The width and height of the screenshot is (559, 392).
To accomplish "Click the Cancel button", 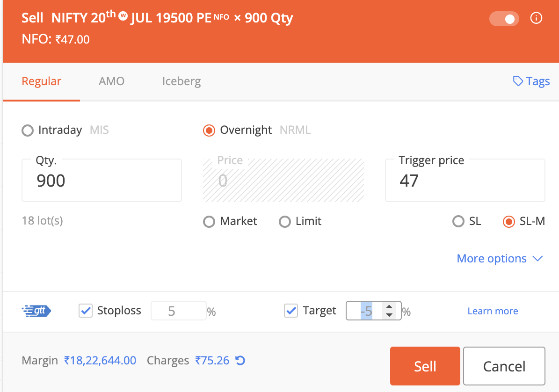I will tap(504, 366).
